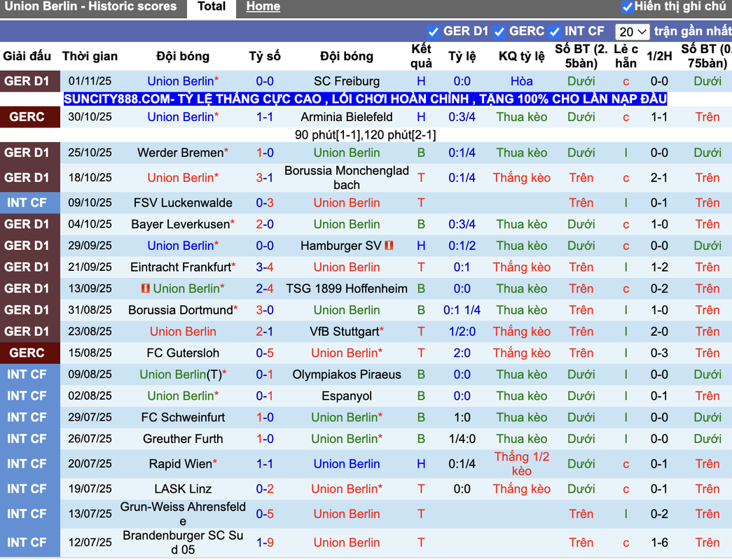Select Greuther Furth team name

[183, 439]
